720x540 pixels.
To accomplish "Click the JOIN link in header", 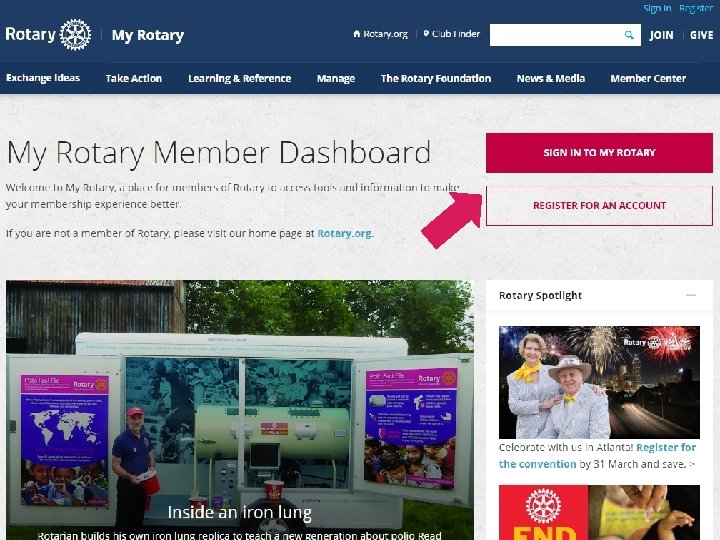I will coord(661,35).
